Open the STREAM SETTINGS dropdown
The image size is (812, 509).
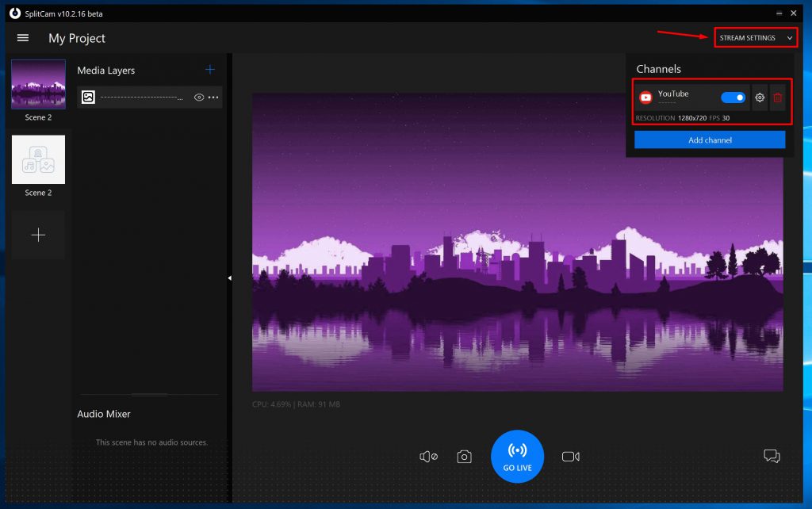tap(756, 38)
